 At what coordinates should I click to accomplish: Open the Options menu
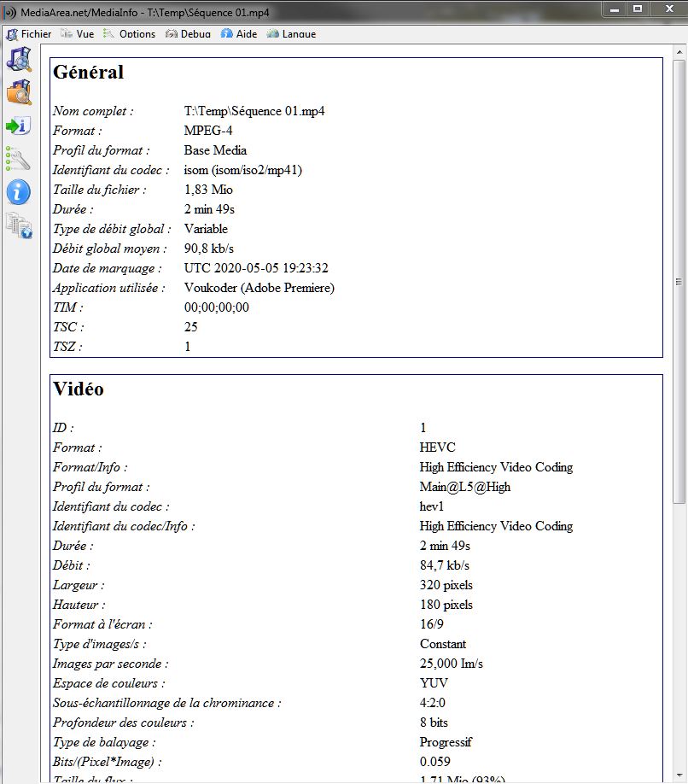click(x=130, y=34)
